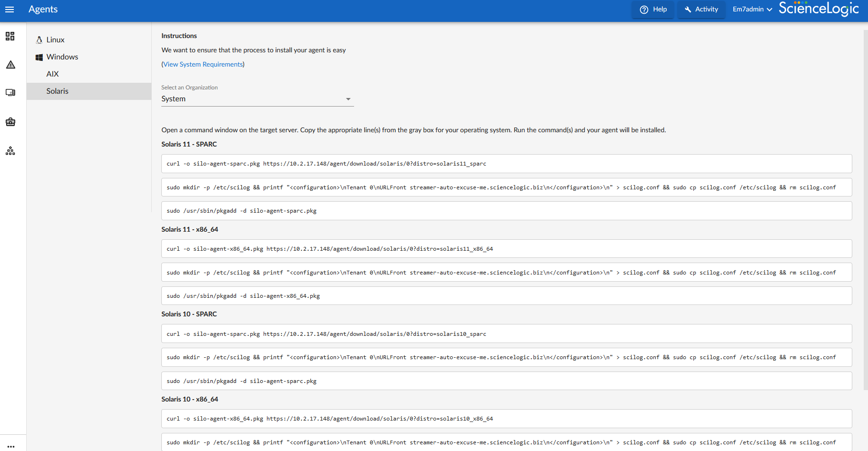The width and height of the screenshot is (868, 451).
Task: Open View System Requirements link
Action: pos(203,64)
